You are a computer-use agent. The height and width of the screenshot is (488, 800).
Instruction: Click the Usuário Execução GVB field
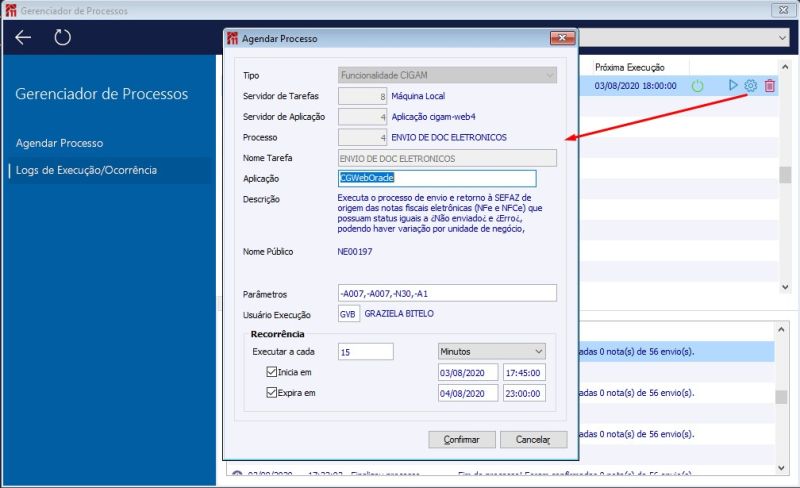(x=348, y=314)
